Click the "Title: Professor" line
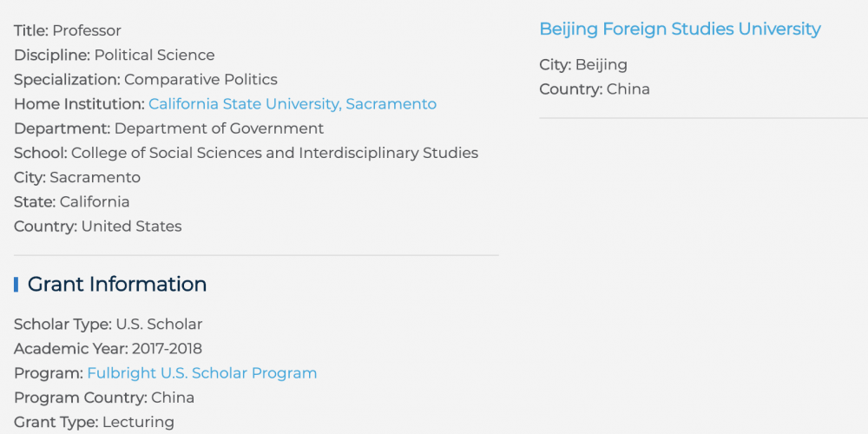Viewport: 868px width, 434px height. click(68, 30)
